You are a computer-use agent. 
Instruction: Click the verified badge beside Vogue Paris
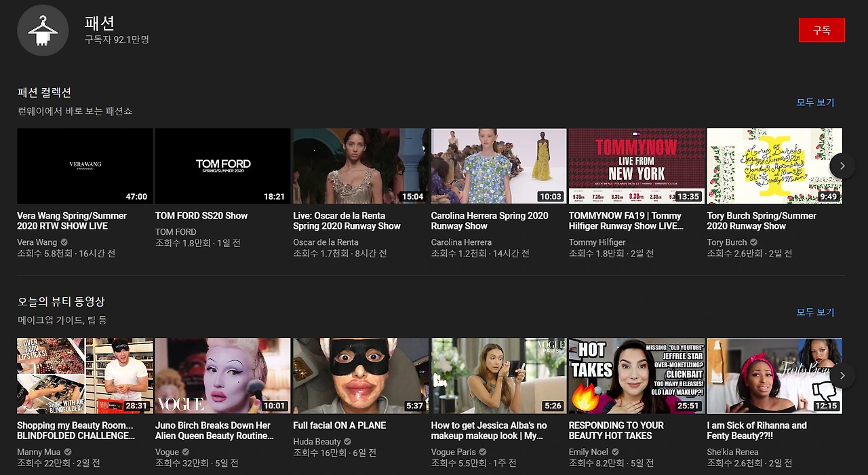pyautogui.click(x=483, y=452)
